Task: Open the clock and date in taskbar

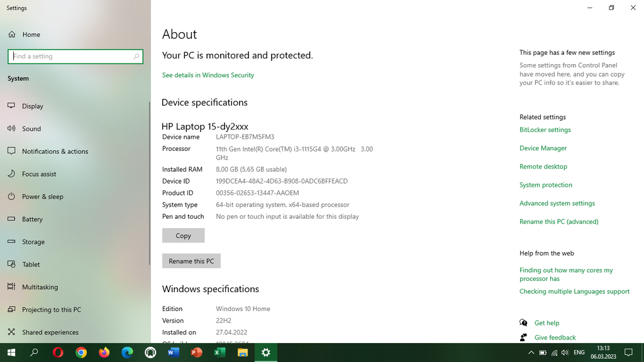Action: tap(603, 353)
